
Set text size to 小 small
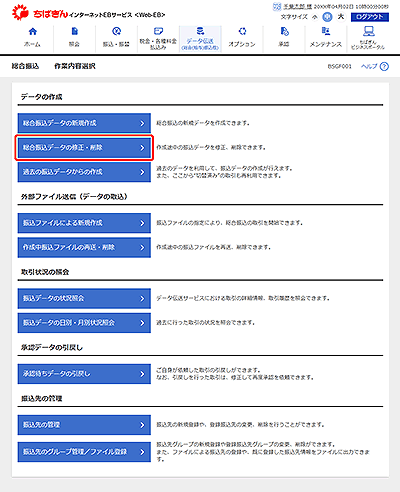pos(315,17)
